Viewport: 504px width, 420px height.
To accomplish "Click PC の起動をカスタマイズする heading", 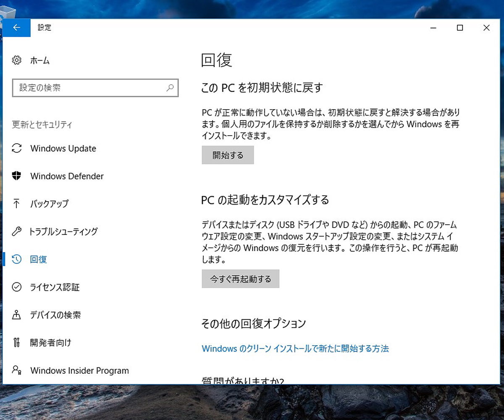I will coord(265,199).
